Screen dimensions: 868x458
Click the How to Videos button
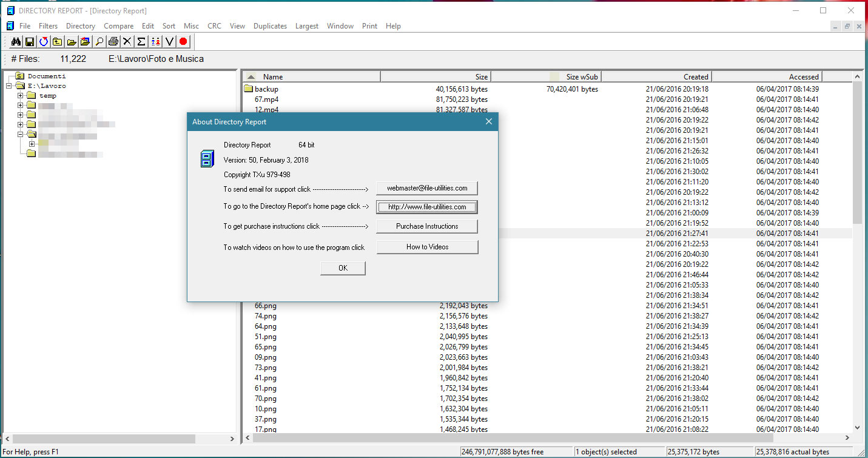[427, 247]
